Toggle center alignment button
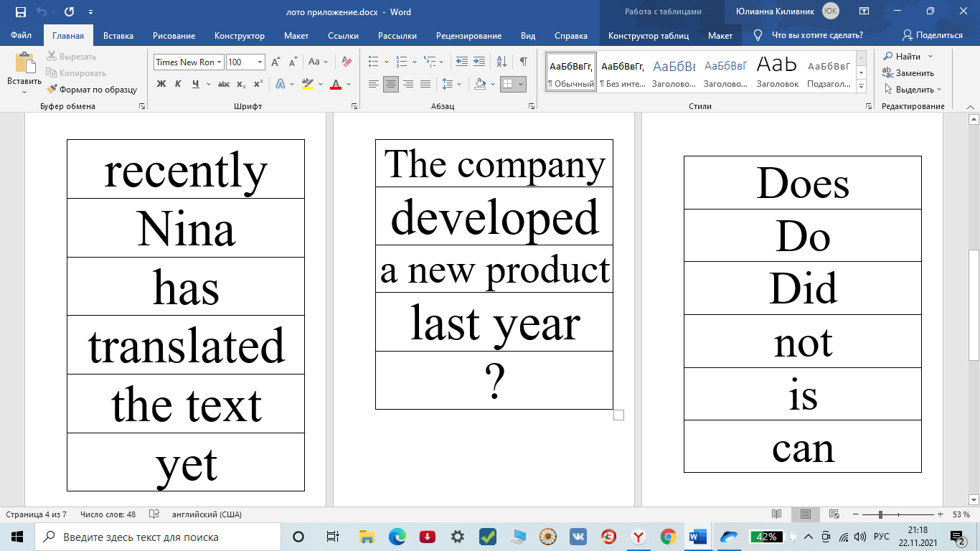Viewport: 980px width, 551px height. (x=391, y=84)
